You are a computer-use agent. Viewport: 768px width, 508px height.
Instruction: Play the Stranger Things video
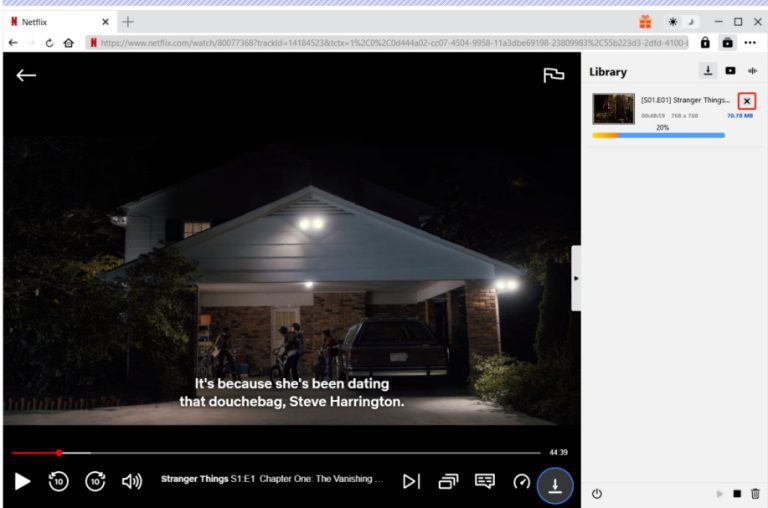coord(22,481)
